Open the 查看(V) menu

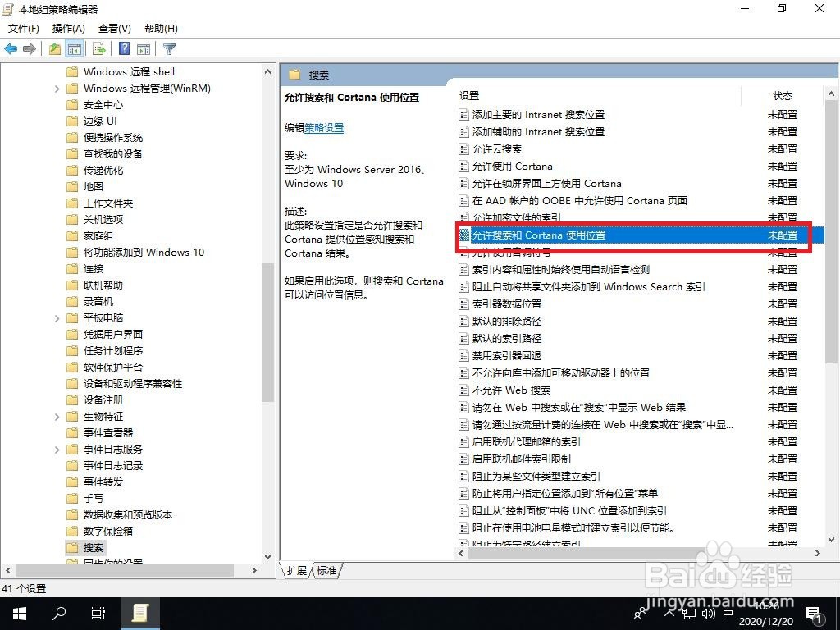(x=115, y=29)
